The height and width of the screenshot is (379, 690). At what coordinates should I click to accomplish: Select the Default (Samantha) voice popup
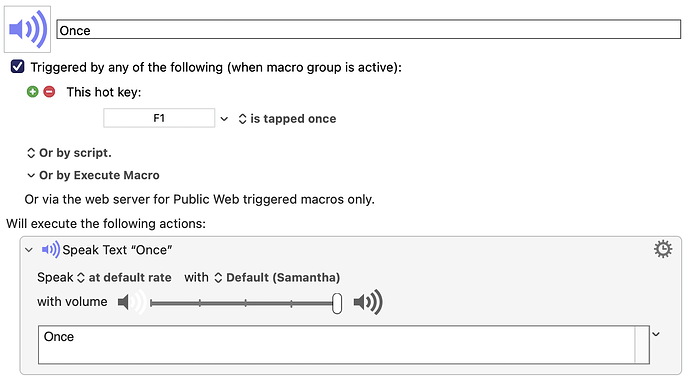tap(277, 277)
